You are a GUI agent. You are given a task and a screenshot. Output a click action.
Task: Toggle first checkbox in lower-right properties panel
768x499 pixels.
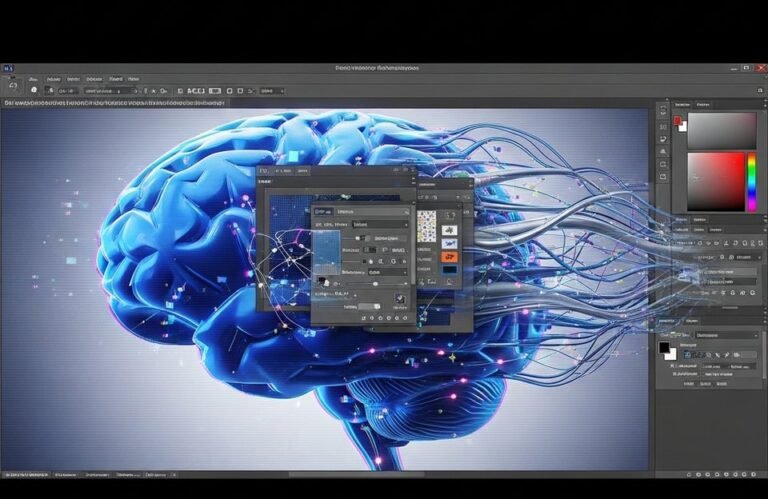(671, 365)
